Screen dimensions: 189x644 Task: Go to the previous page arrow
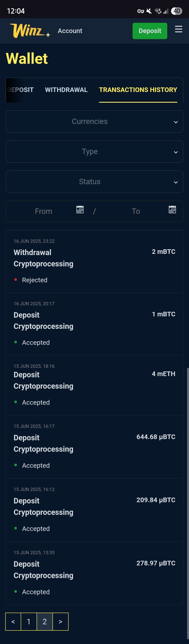[13, 621]
